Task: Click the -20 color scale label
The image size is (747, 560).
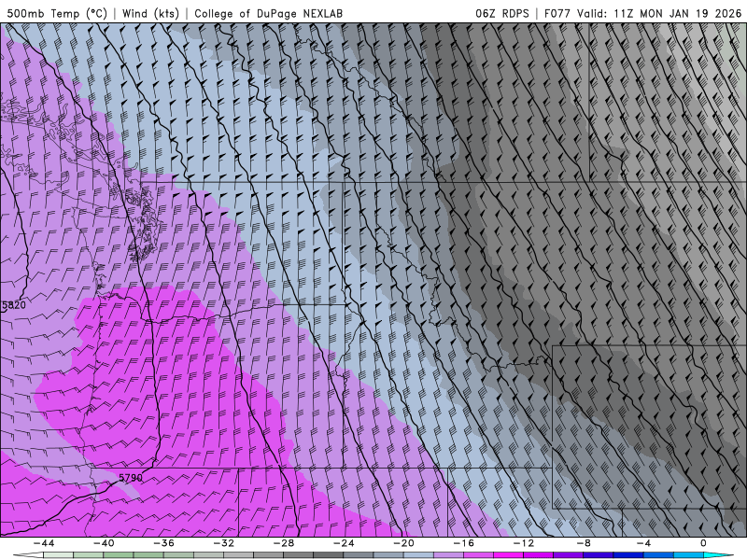Action: 404,543
